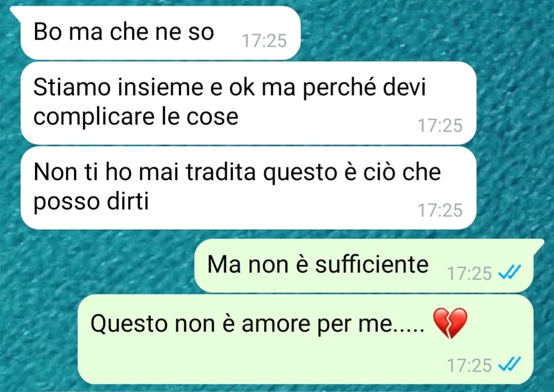Select the 'Non ti ho mai tradita' message
Image resolution: width=554 pixels, height=392 pixels.
(x=248, y=188)
